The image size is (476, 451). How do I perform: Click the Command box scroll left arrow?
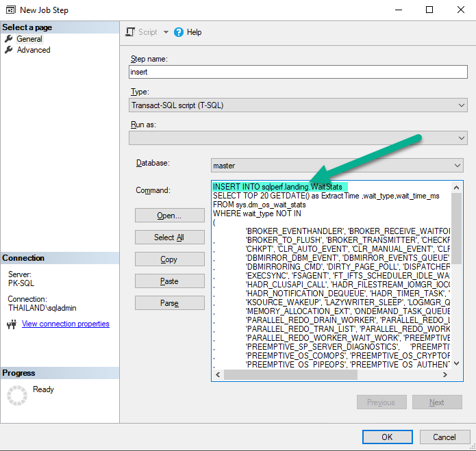[218, 374]
